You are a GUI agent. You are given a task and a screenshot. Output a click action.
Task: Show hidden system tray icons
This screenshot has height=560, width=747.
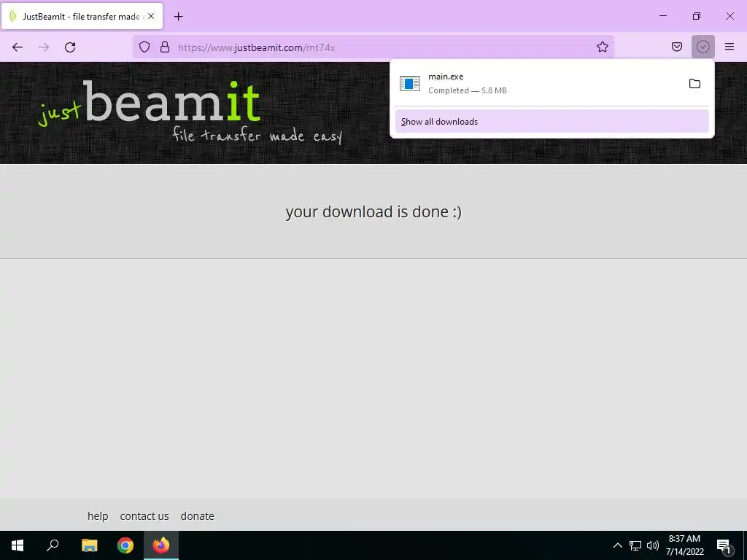tap(617, 545)
